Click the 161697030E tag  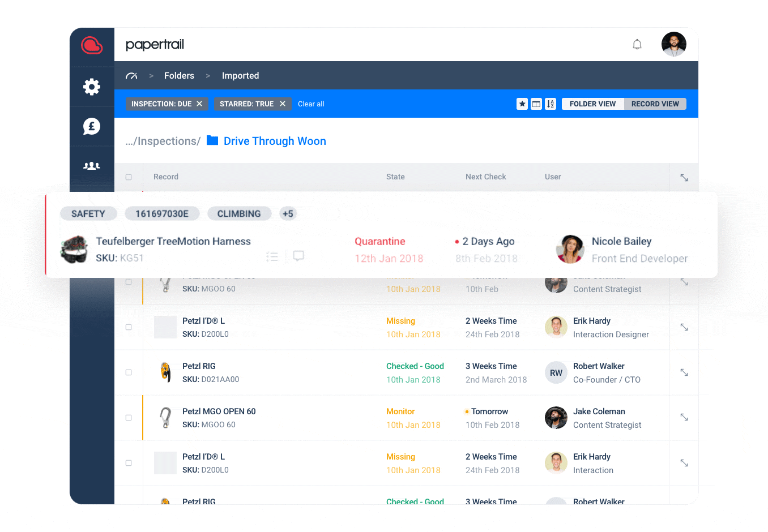point(162,213)
